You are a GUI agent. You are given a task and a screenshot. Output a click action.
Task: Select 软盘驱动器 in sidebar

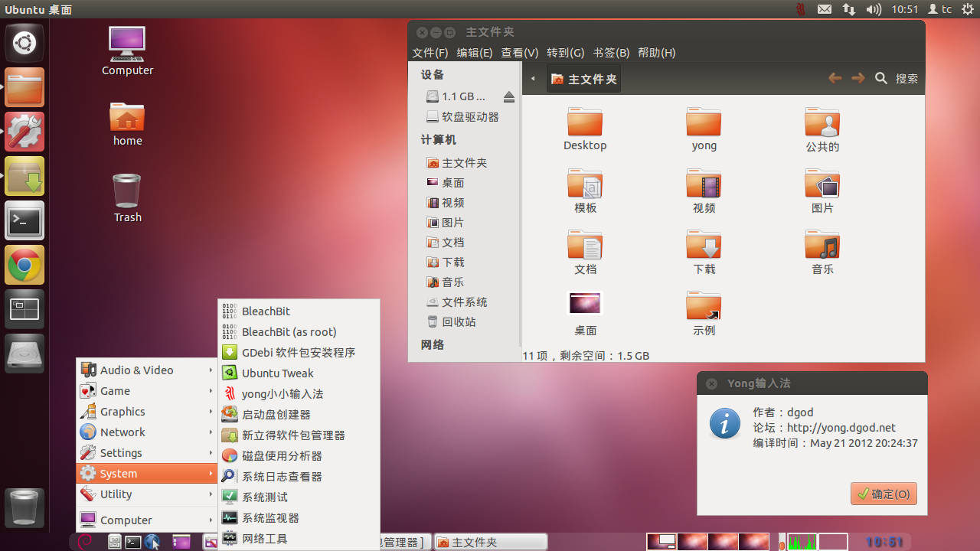click(465, 116)
